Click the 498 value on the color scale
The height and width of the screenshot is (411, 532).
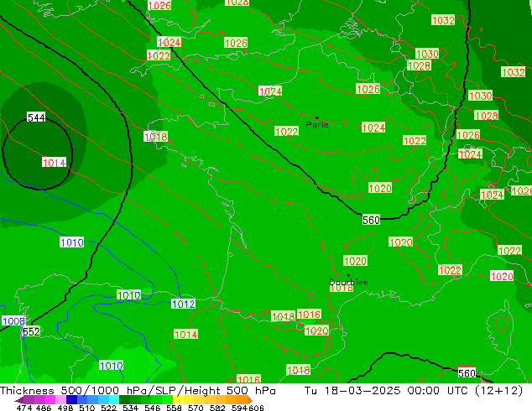(65, 408)
